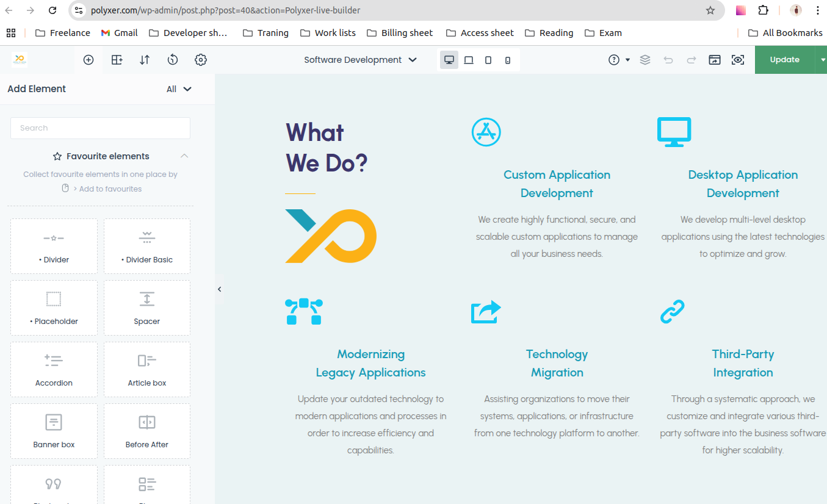827x504 pixels.
Task: Collapse the Favourite elements section
Action: tap(184, 156)
